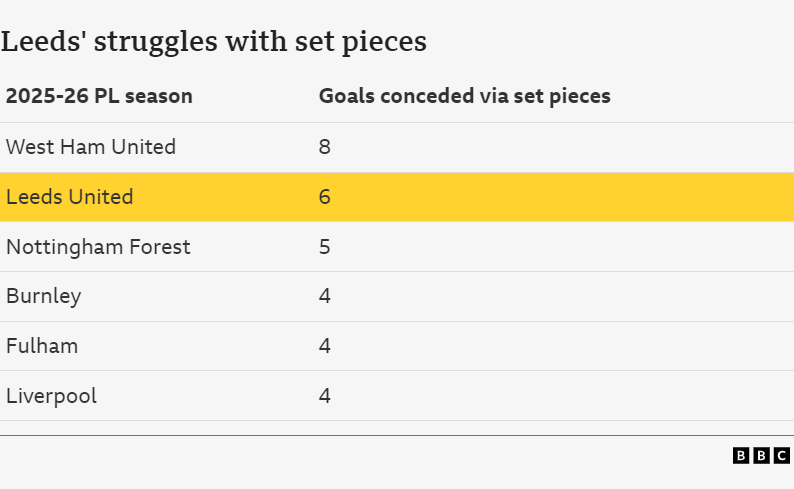Click Burnley's goals conceded value of 4
This screenshot has width=794, height=489.
pos(324,296)
